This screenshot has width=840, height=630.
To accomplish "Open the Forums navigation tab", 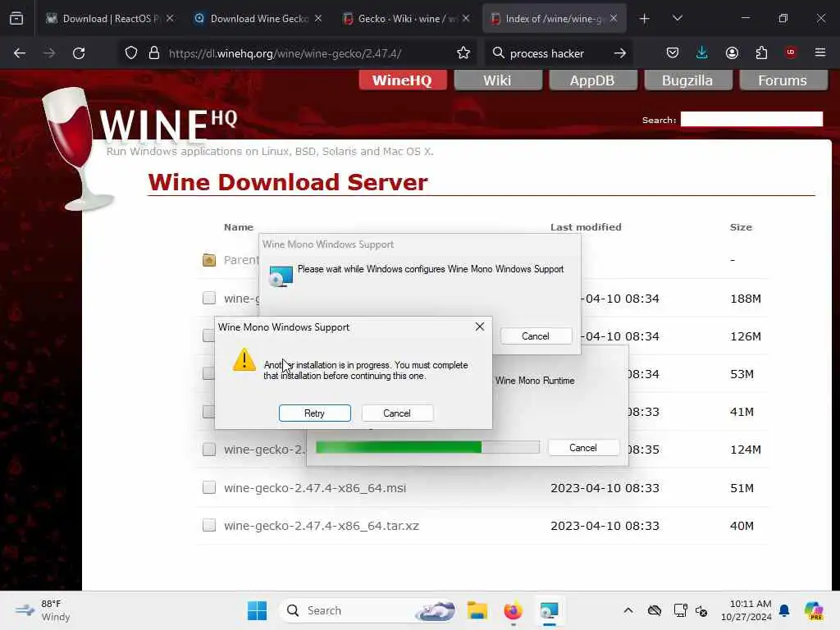I will (782, 80).
